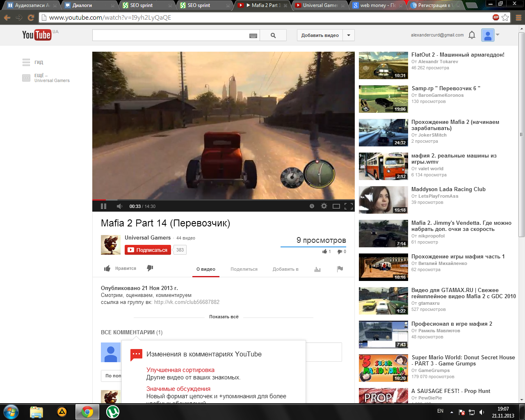Switch to the Диалоги browser tab
The image size is (525, 420).
90,5
